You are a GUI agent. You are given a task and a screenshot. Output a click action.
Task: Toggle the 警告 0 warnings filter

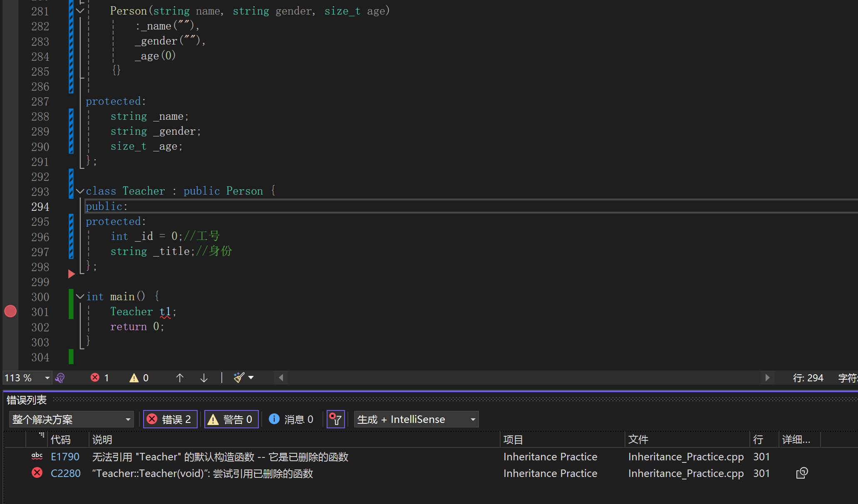point(231,419)
